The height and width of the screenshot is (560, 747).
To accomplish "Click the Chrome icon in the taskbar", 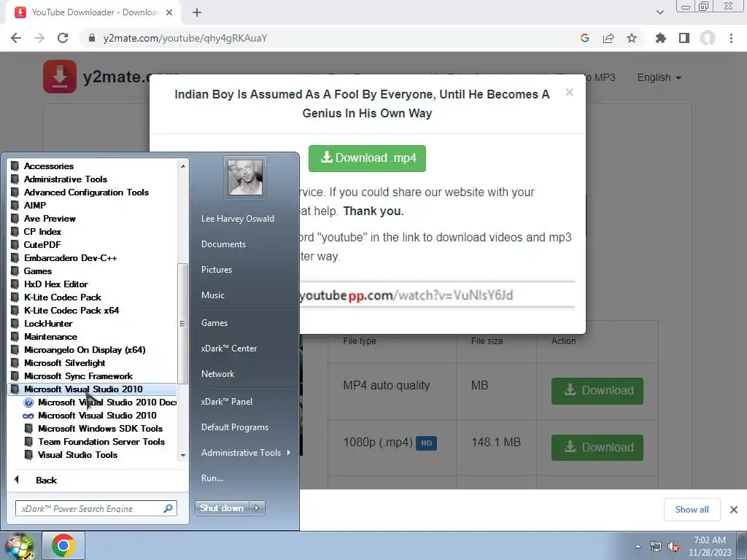I will pyautogui.click(x=63, y=545).
